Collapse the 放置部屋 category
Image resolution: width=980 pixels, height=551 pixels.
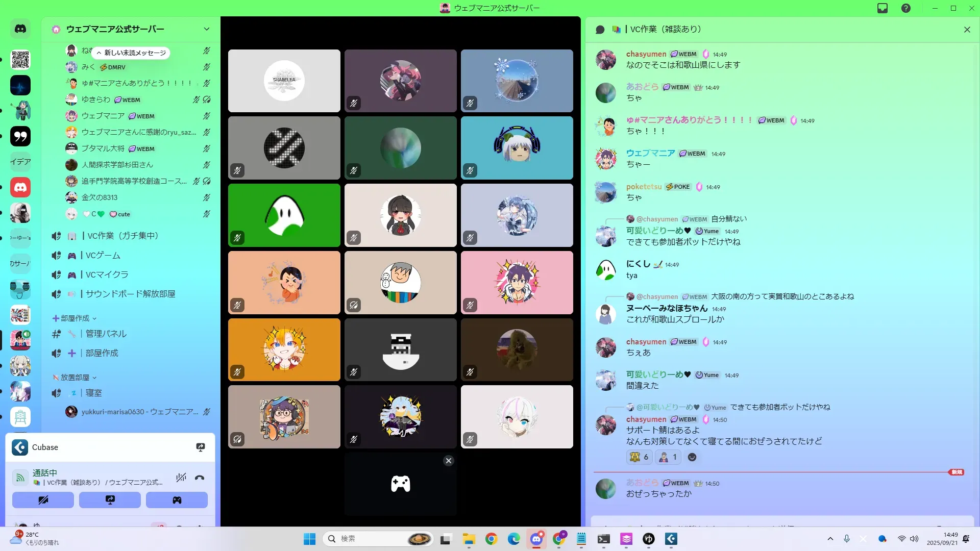pos(75,378)
